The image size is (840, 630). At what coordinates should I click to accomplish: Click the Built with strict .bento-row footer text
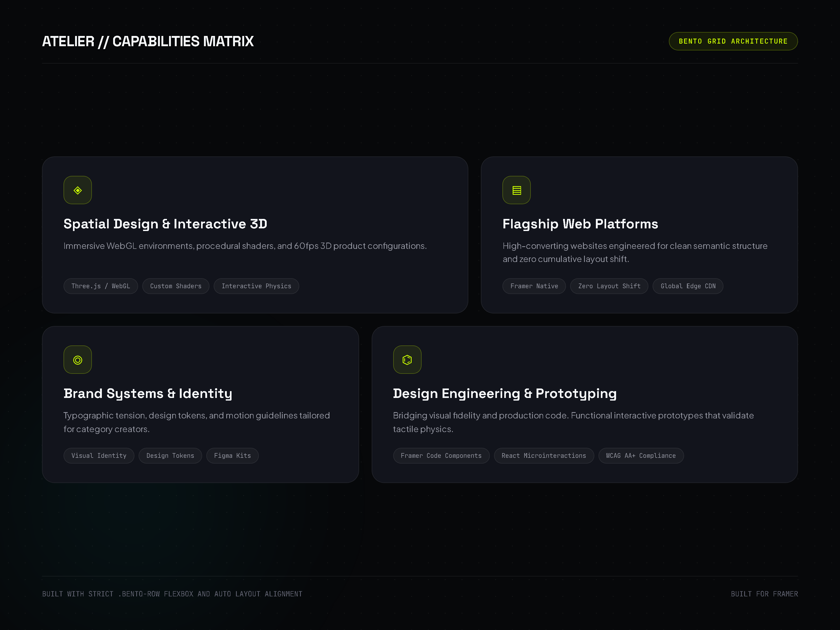click(x=172, y=594)
